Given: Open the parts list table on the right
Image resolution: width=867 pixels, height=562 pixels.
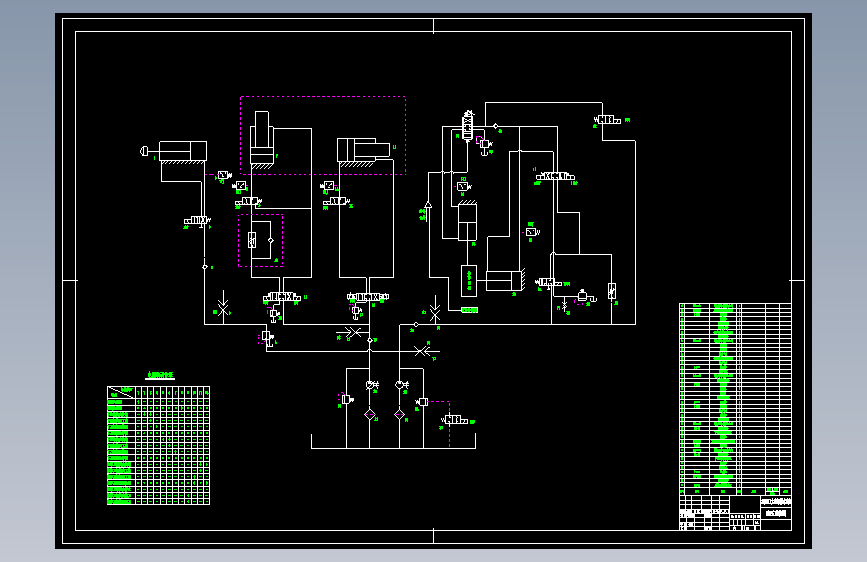Looking at the screenshot, I should tap(735, 399).
